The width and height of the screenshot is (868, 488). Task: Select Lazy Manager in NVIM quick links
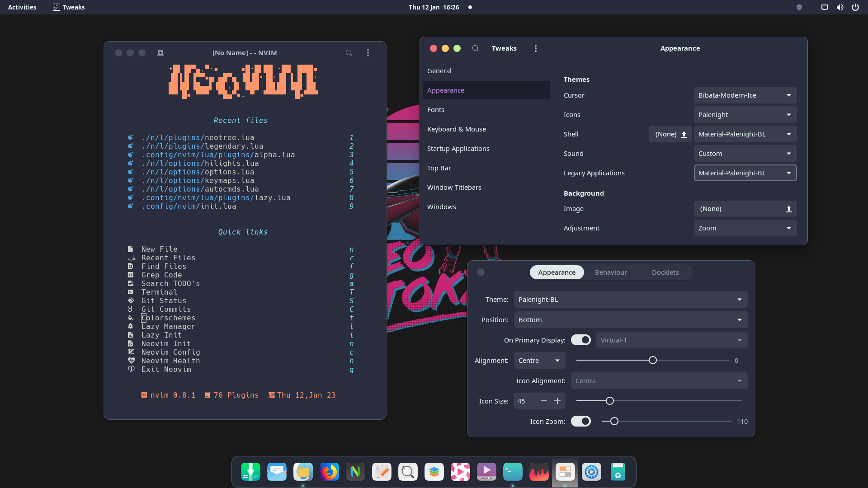point(241,327)
